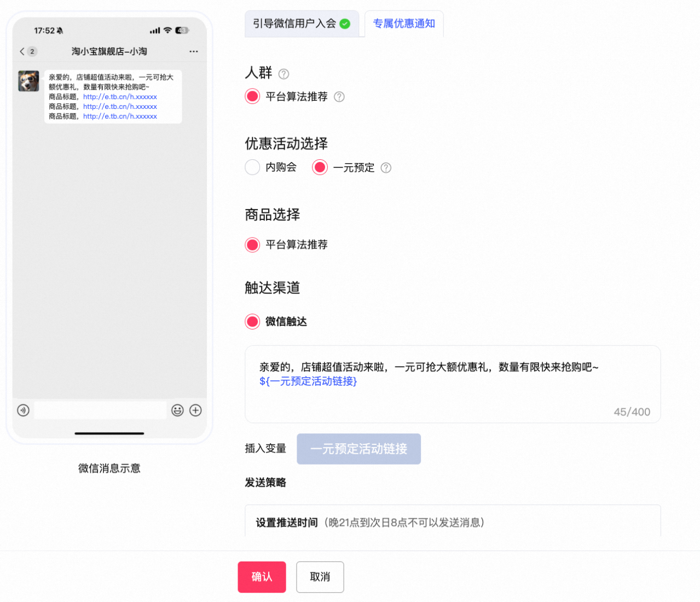Tap the voice input icon in chat bar
The height and width of the screenshot is (602, 700).
tap(23, 410)
